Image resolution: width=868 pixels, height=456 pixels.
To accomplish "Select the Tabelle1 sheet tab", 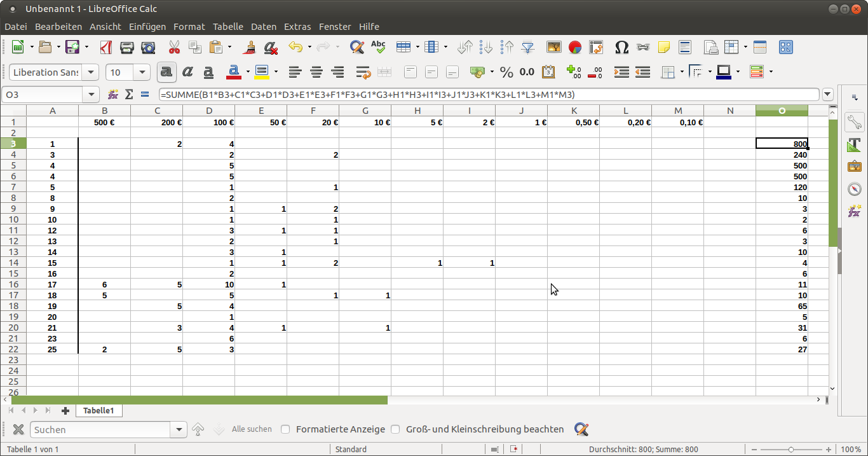I will coord(98,411).
